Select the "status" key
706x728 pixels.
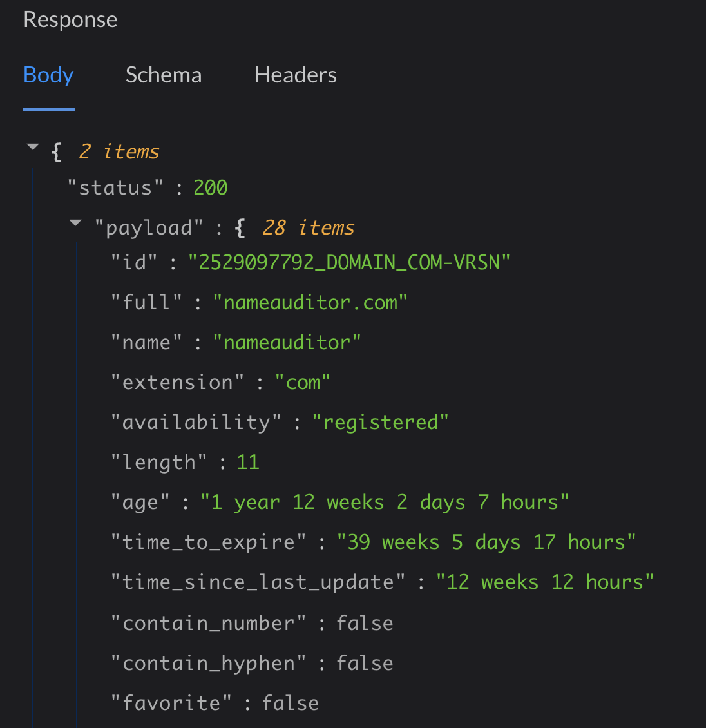(115, 188)
